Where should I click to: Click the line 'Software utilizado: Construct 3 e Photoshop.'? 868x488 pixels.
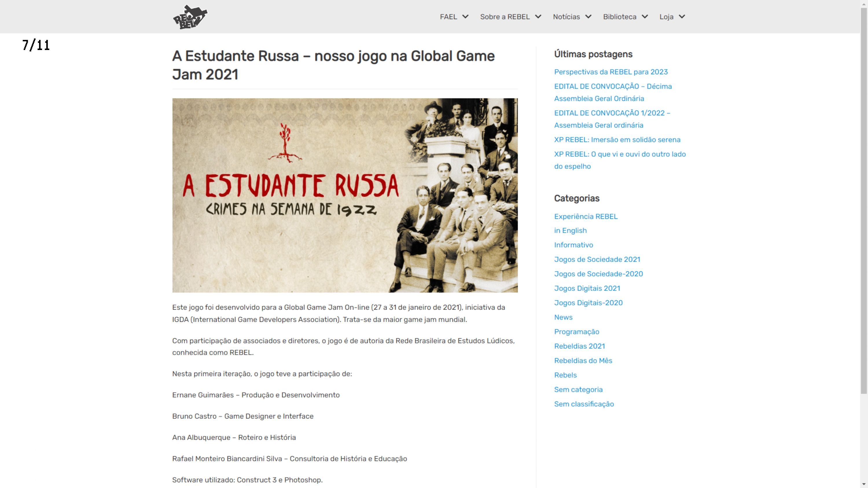click(x=247, y=480)
